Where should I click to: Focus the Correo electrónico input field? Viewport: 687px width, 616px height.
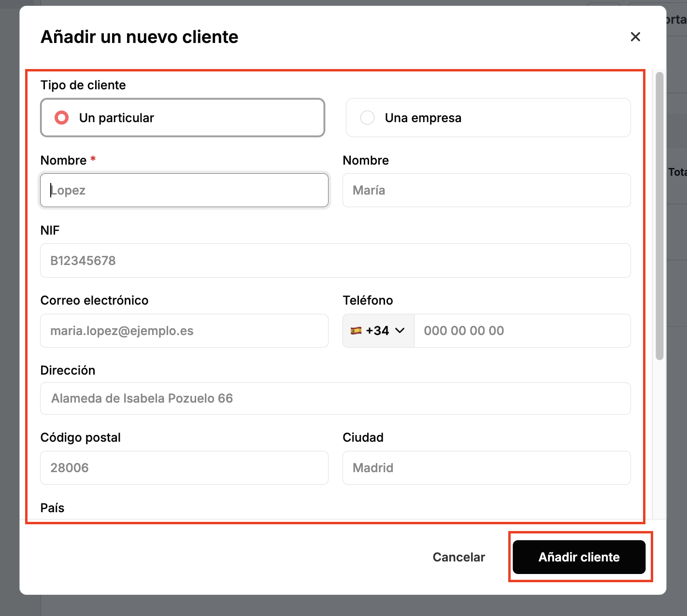click(184, 331)
